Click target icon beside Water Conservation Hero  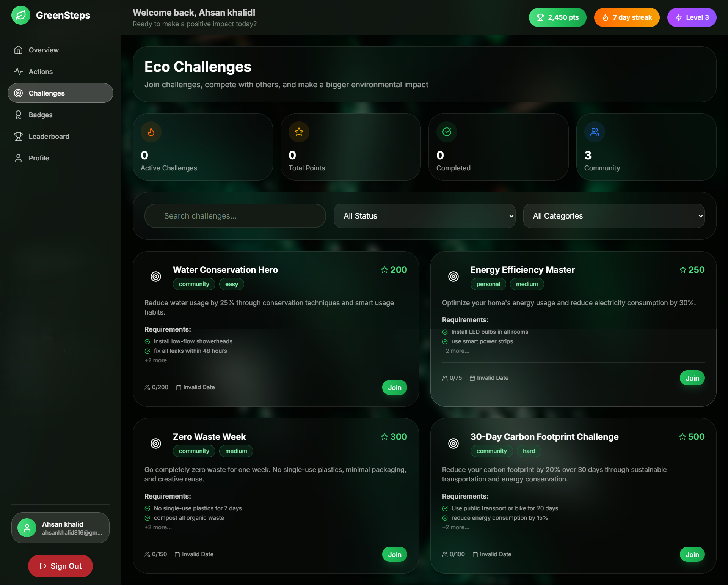click(156, 277)
